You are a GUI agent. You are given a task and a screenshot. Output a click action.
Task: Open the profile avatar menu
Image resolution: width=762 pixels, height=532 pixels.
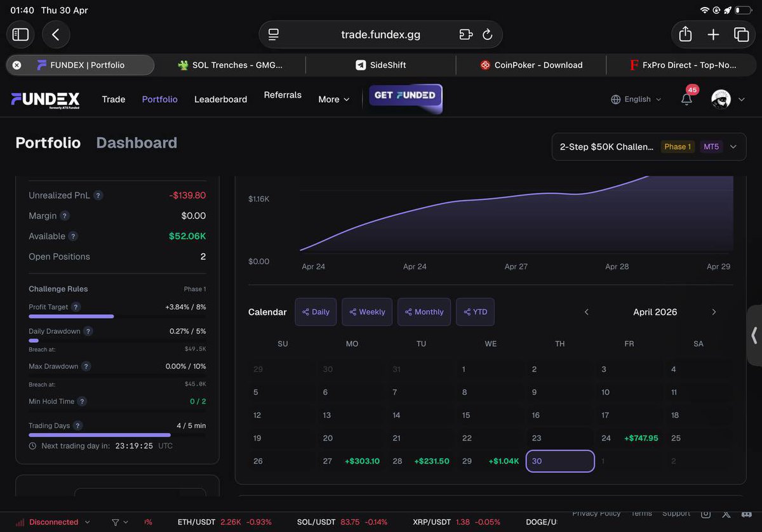coord(721,99)
